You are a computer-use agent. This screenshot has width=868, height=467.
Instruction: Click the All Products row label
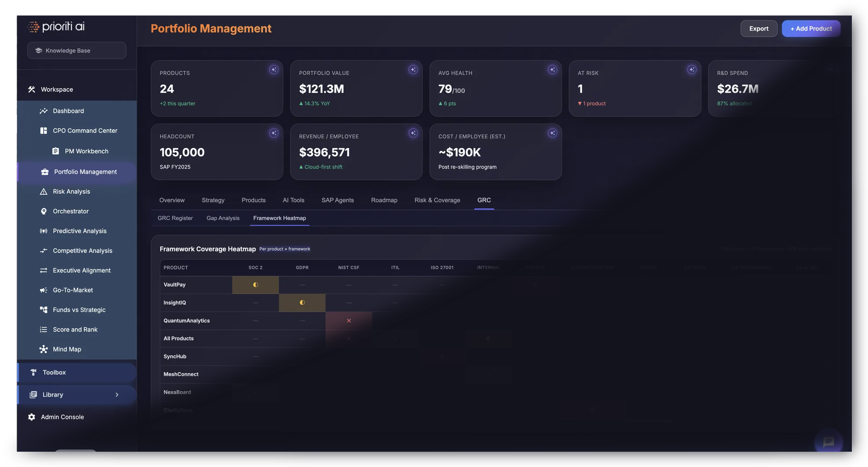[179, 339]
